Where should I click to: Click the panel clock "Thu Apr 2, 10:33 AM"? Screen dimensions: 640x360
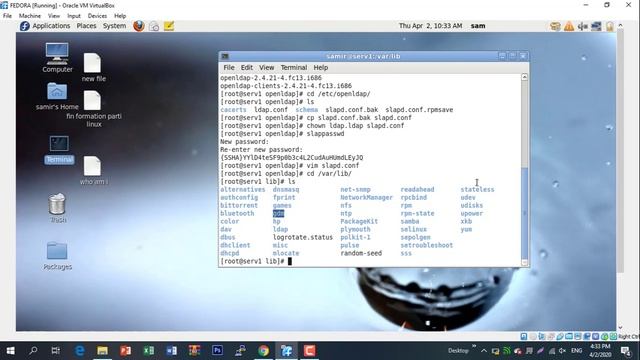[x=430, y=26]
